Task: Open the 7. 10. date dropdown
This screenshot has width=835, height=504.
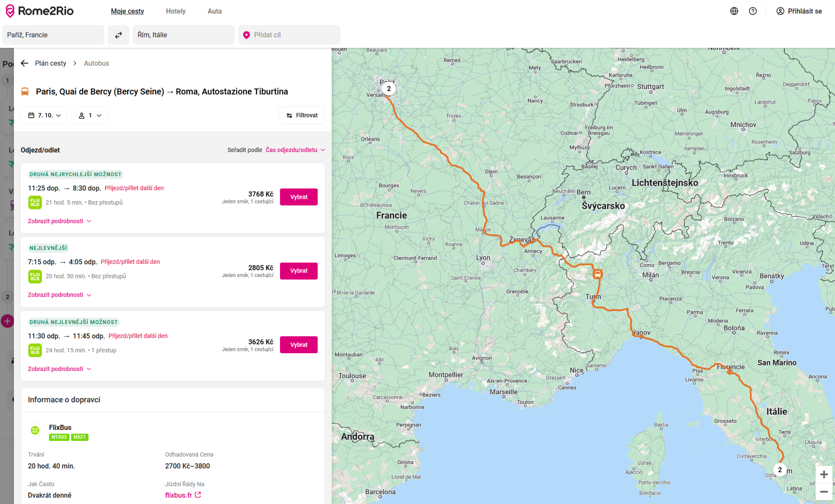Action: pos(44,115)
